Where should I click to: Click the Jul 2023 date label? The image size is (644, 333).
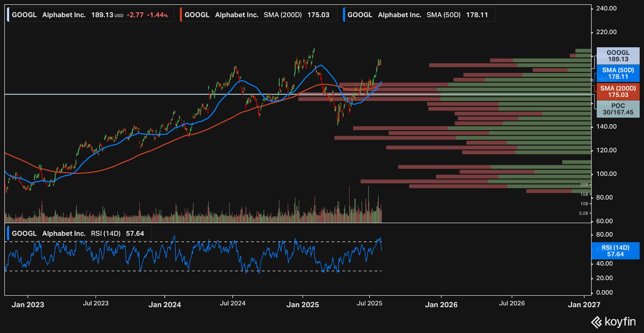pyautogui.click(x=96, y=303)
